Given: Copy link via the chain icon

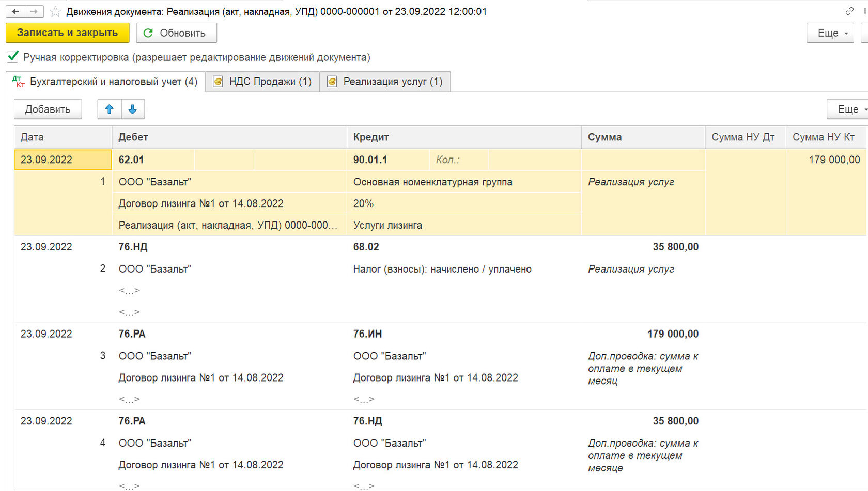Looking at the screenshot, I should [849, 11].
